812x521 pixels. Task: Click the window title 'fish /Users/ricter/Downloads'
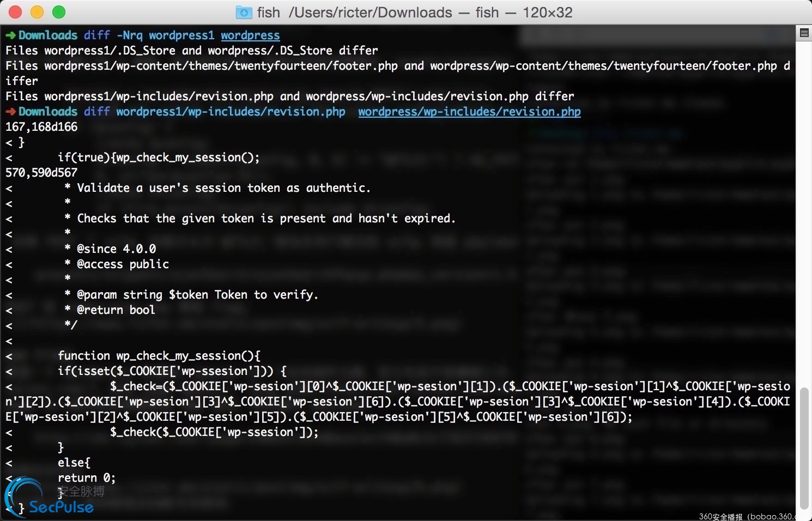[354, 12]
